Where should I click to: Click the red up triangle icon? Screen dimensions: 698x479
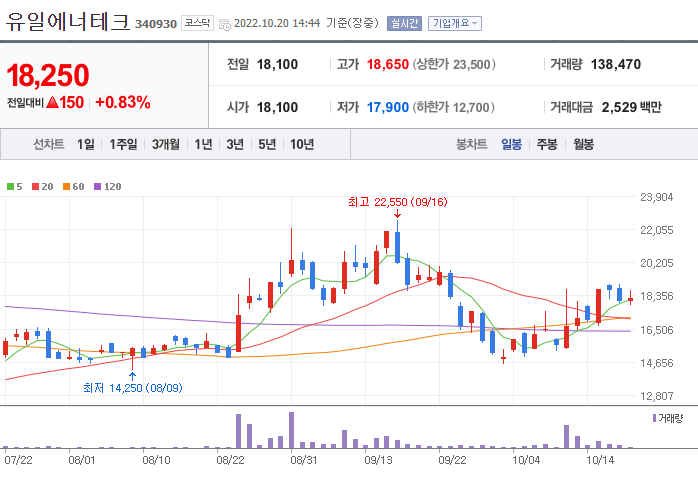click(53, 102)
